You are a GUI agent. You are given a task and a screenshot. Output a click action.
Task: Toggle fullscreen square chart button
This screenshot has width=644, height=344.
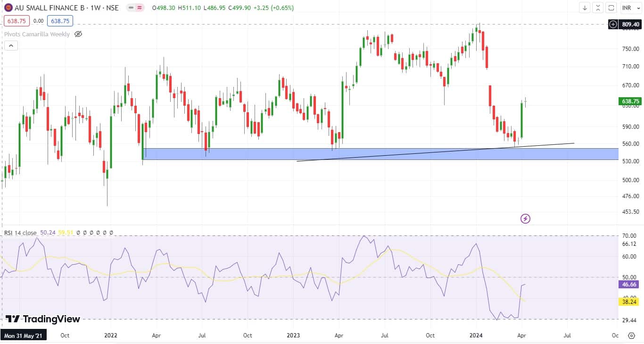click(611, 8)
